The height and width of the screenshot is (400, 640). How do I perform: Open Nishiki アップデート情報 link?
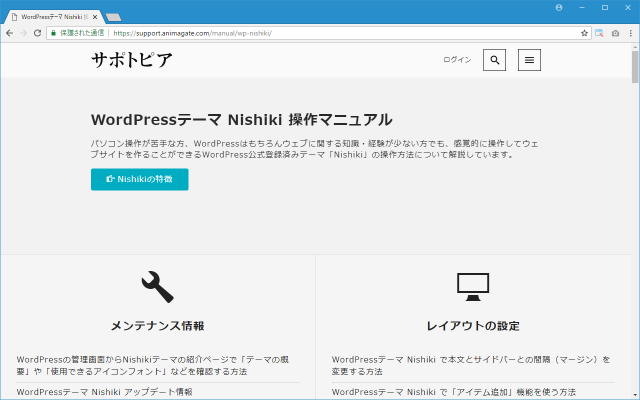coord(104,392)
